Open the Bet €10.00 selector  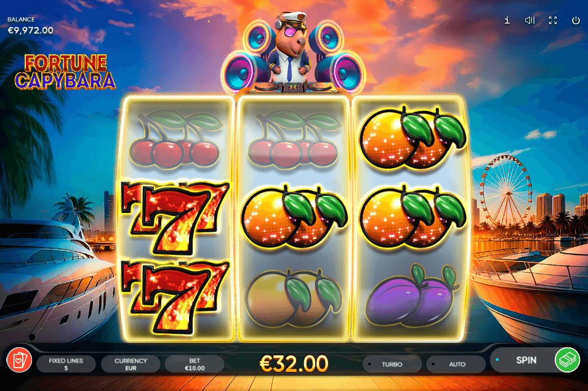[195, 364]
